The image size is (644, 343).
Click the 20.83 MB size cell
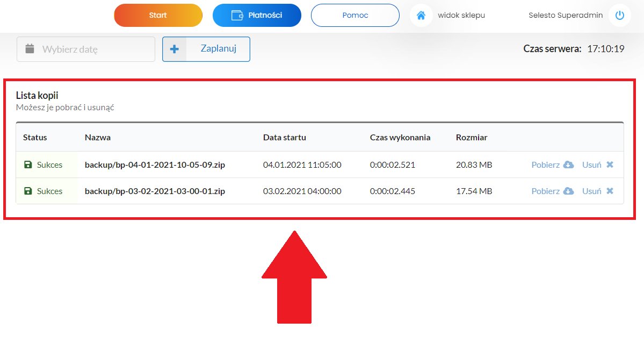coord(474,165)
